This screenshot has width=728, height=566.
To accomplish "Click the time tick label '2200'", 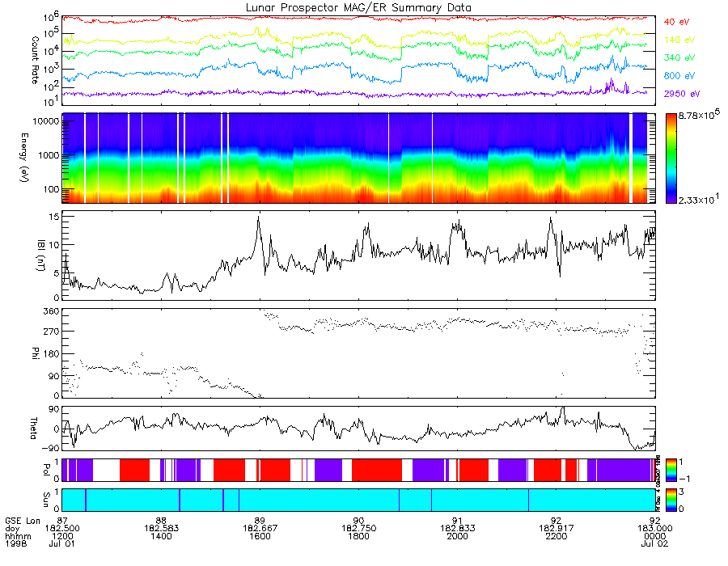I will point(557,536).
